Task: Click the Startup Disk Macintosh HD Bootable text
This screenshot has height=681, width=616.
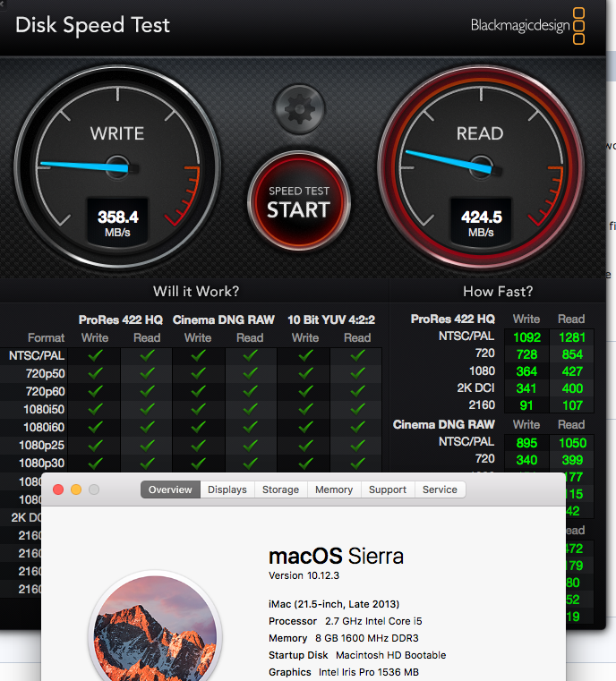Action: click(x=357, y=655)
